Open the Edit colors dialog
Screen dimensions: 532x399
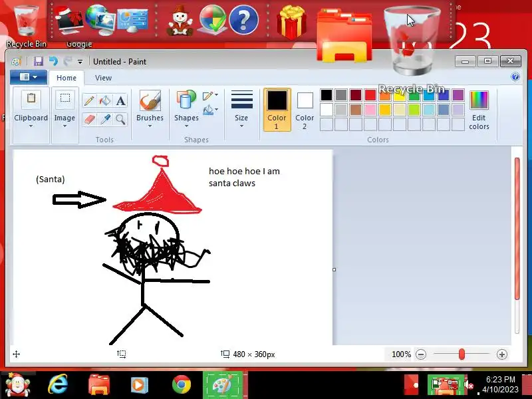click(479, 110)
